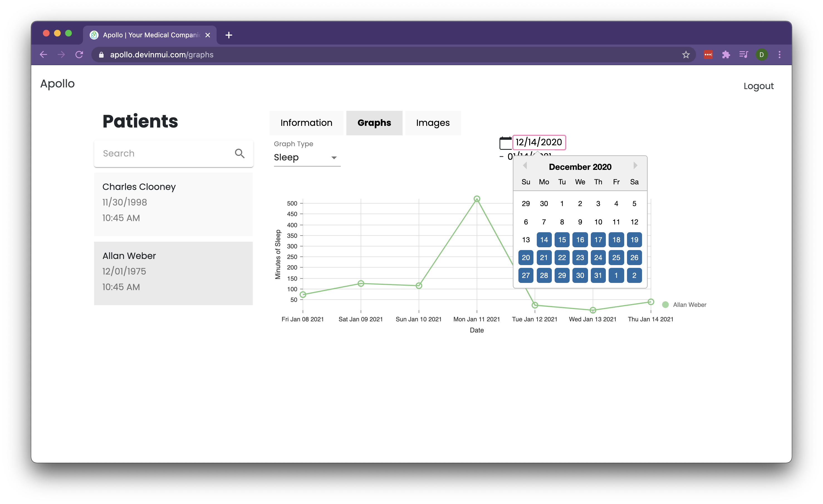Select December 14 in the calendar
Viewport: 823px width, 504px height.
point(544,240)
